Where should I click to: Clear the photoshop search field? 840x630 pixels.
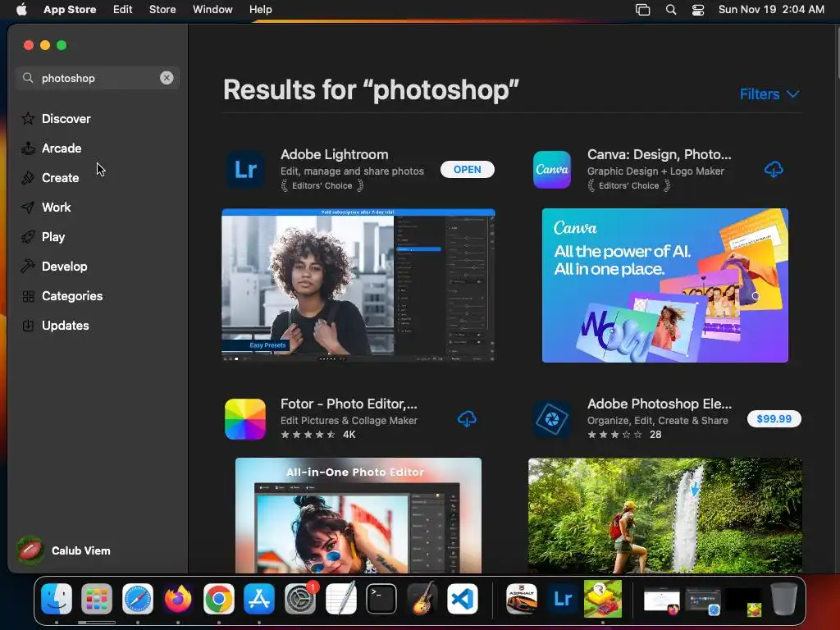point(167,78)
